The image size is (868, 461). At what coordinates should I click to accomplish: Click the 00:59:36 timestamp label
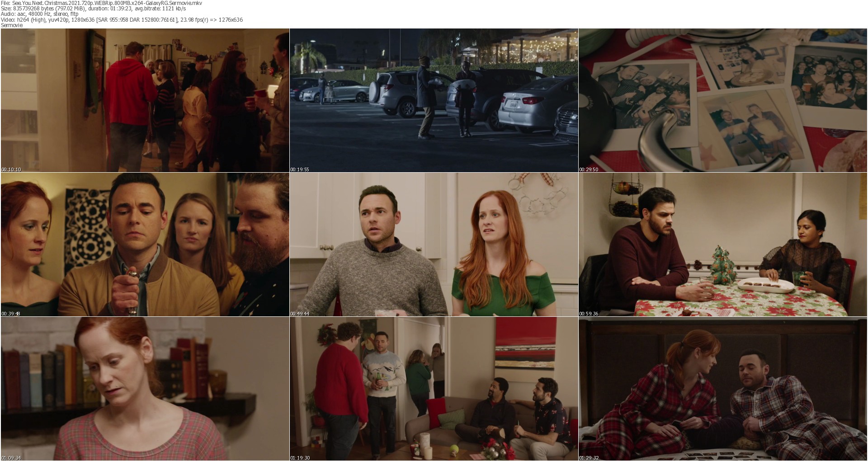[x=589, y=314]
